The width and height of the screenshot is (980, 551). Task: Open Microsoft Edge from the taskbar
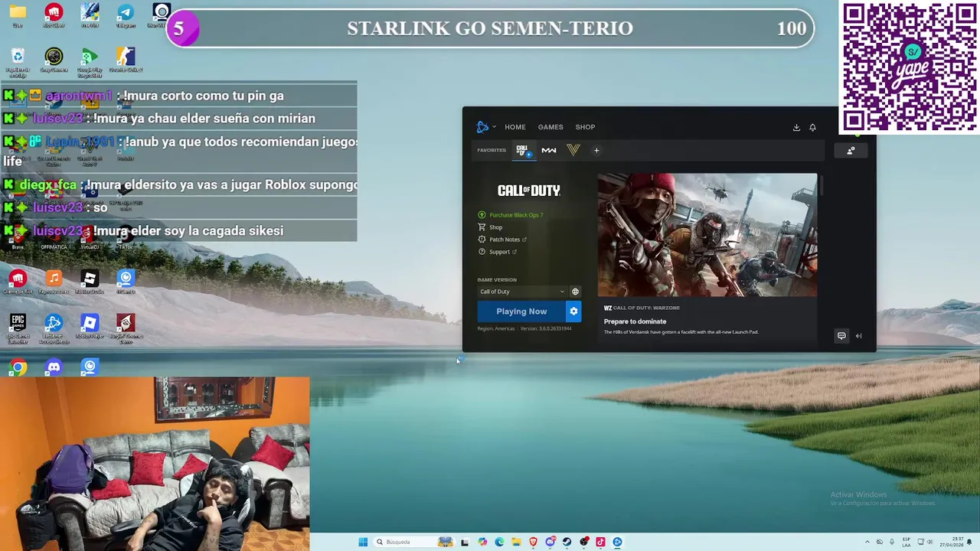(499, 542)
